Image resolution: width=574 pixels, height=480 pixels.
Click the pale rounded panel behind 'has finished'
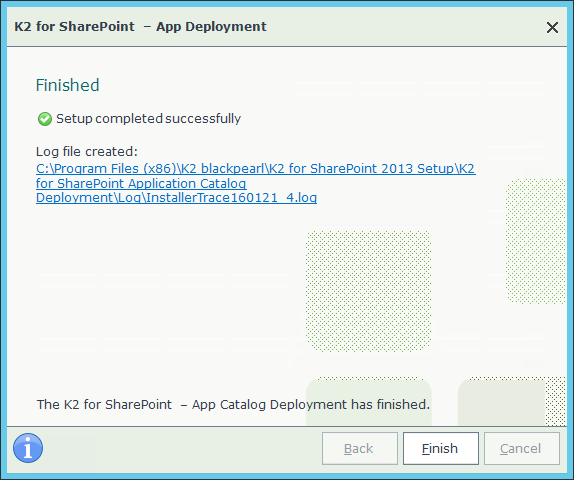click(x=369, y=402)
